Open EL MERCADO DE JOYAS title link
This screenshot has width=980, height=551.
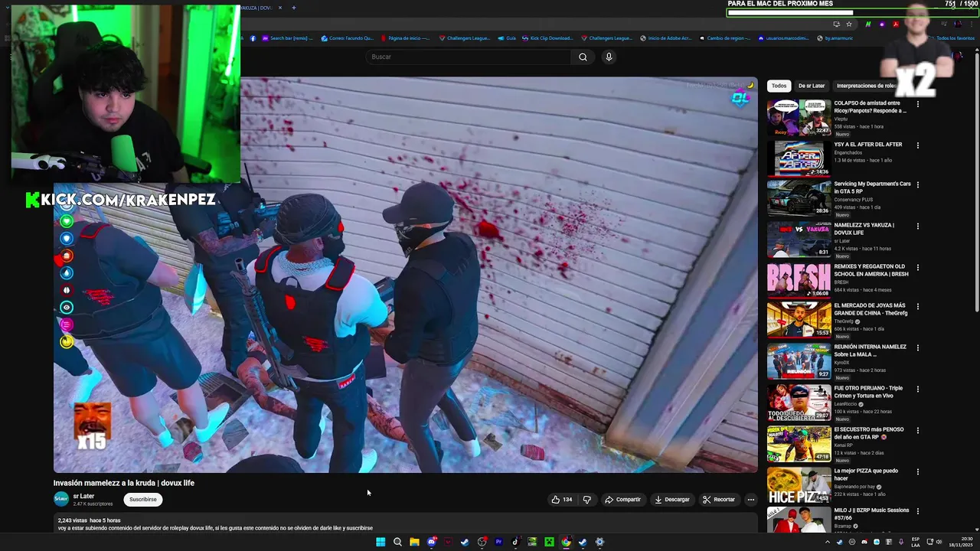pyautogui.click(x=870, y=309)
